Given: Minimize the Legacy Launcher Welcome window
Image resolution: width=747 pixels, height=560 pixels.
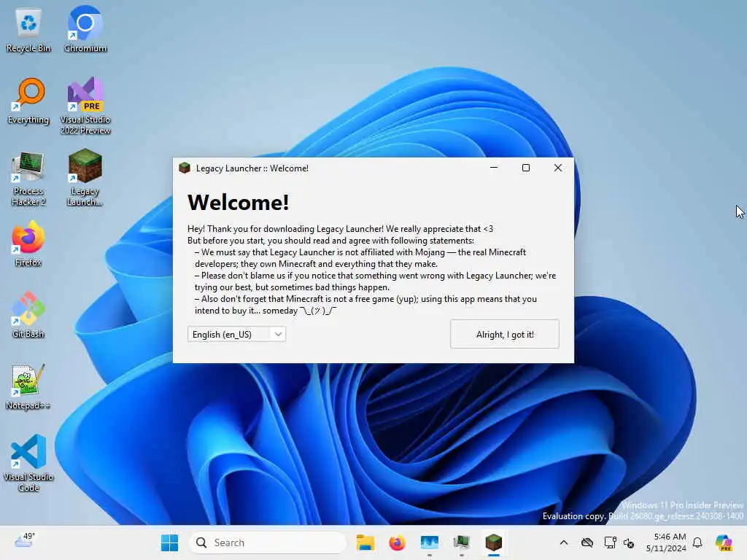Looking at the screenshot, I should tap(494, 168).
